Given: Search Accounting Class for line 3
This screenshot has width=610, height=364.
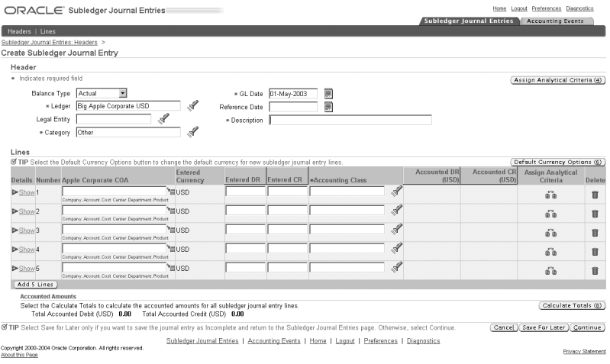Looking at the screenshot, I should coord(396,230).
